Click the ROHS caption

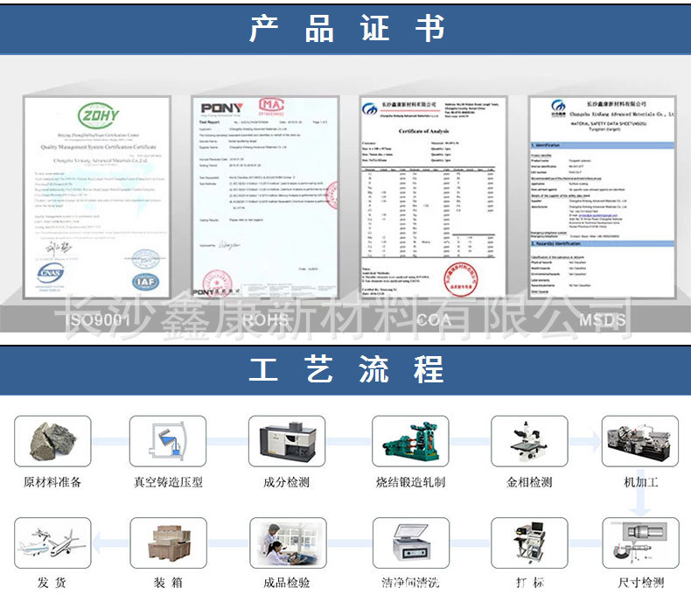265,320
